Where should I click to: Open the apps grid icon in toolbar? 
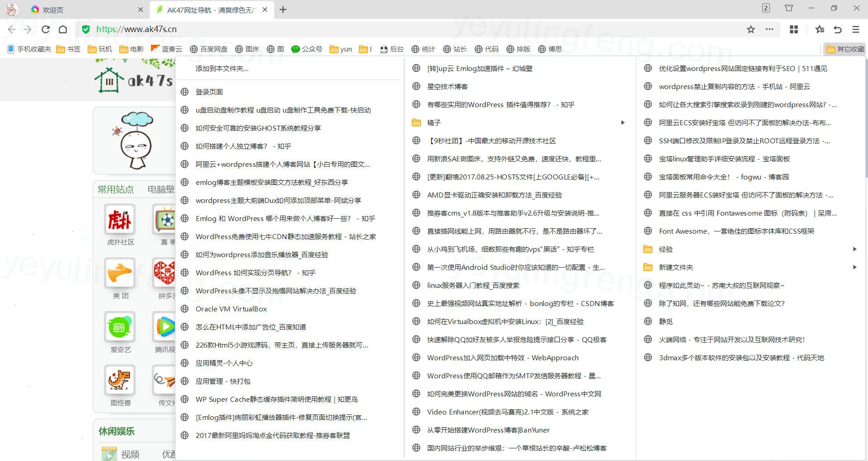point(794,29)
